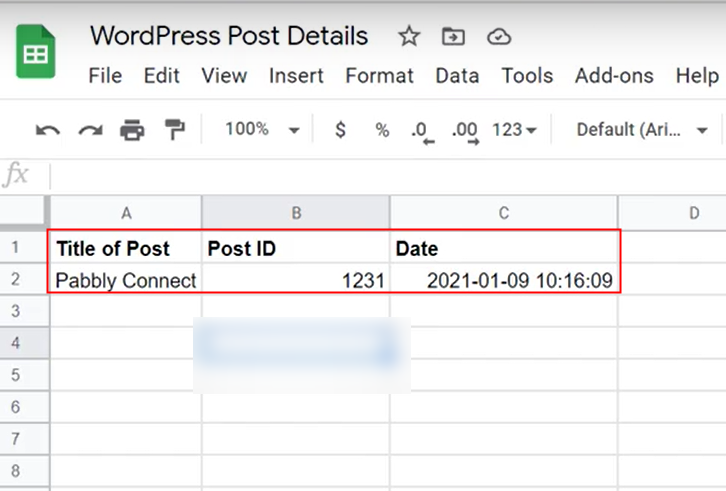726x491 pixels.
Task: Click the Redo arrow in toolbar
Action: [90, 130]
